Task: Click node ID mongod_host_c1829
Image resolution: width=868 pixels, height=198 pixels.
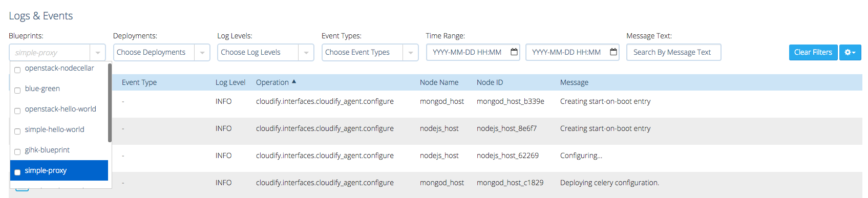Action: click(x=510, y=183)
